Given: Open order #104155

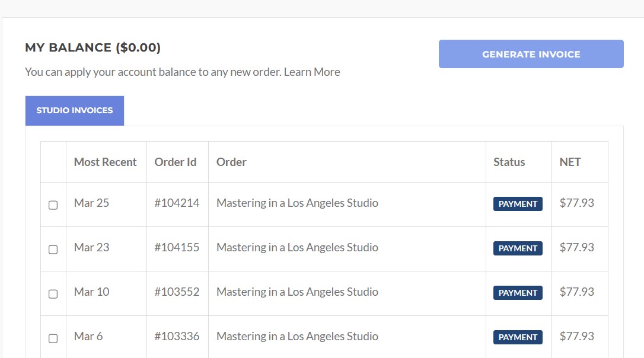Looking at the screenshot, I should pyautogui.click(x=177, y=248).
